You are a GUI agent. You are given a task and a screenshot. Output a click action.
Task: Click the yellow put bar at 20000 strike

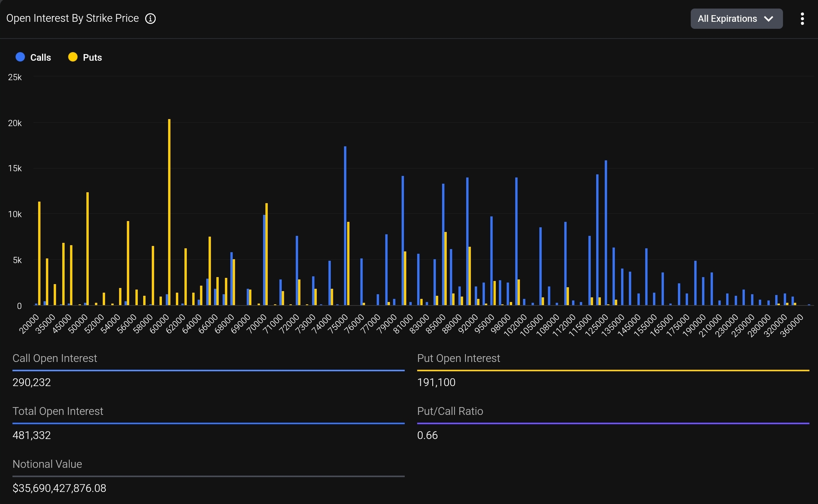pos(39,253)
